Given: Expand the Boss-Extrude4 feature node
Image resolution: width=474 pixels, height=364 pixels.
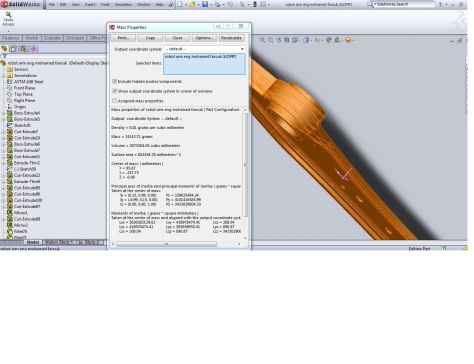Looking at the screenshot, I should pyautogui.click(x=3, y=113).
